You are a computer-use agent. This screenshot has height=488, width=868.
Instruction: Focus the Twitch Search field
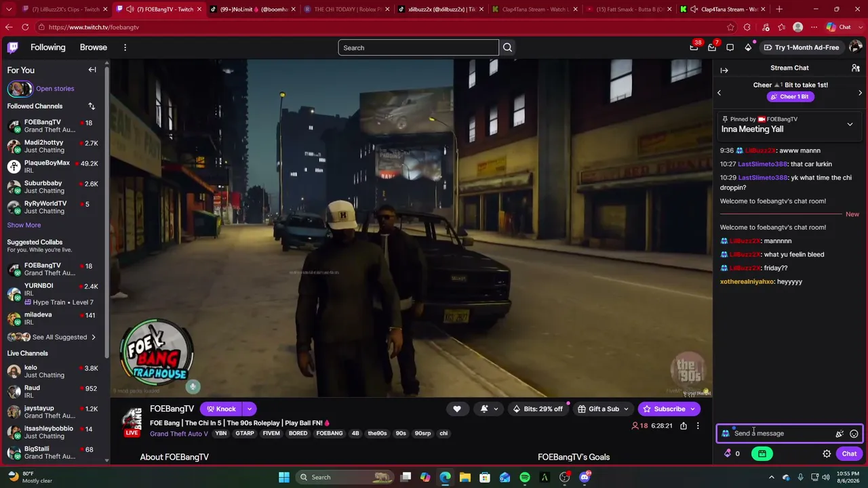[418, 47]
